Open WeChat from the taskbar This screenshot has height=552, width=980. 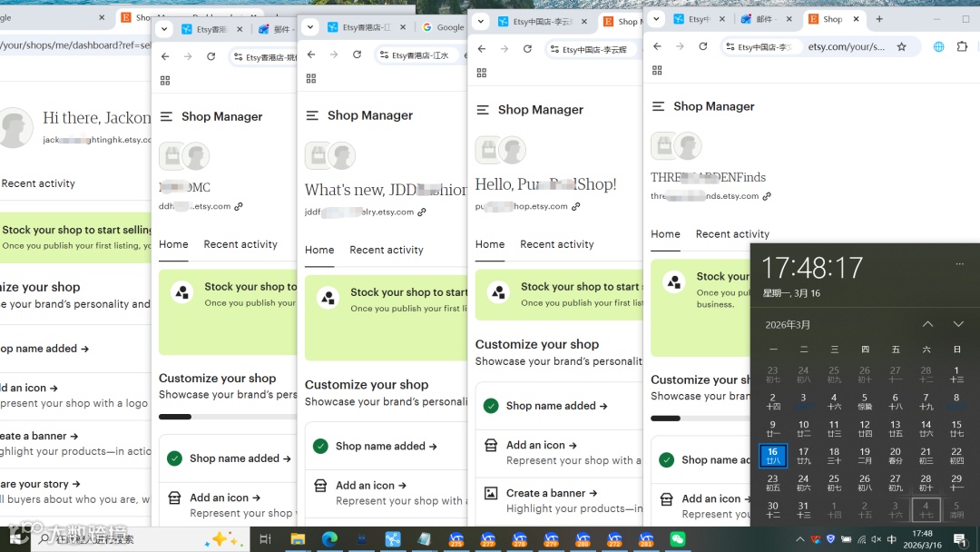(678, 539)
